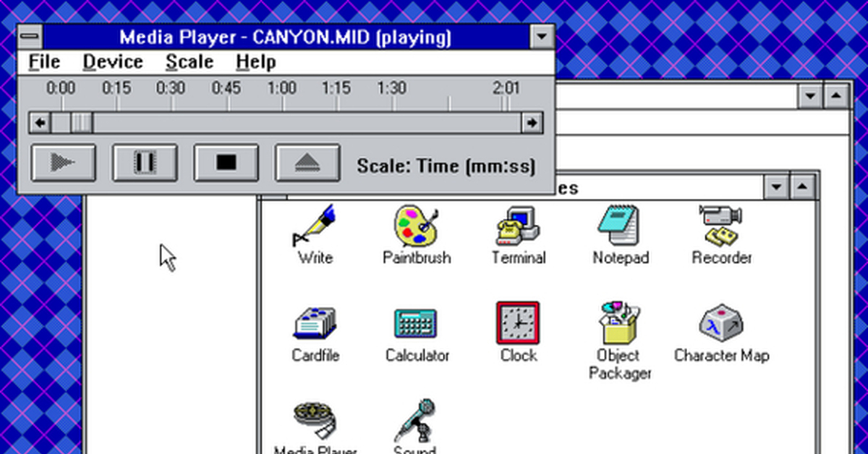
Task: Click the 0:15 time label
Action: pos(116,89)
